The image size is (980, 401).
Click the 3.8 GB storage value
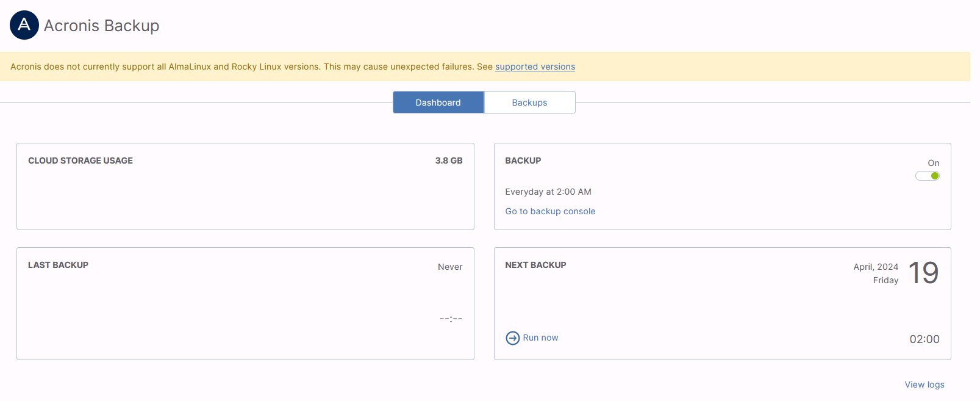click(449, 161)
